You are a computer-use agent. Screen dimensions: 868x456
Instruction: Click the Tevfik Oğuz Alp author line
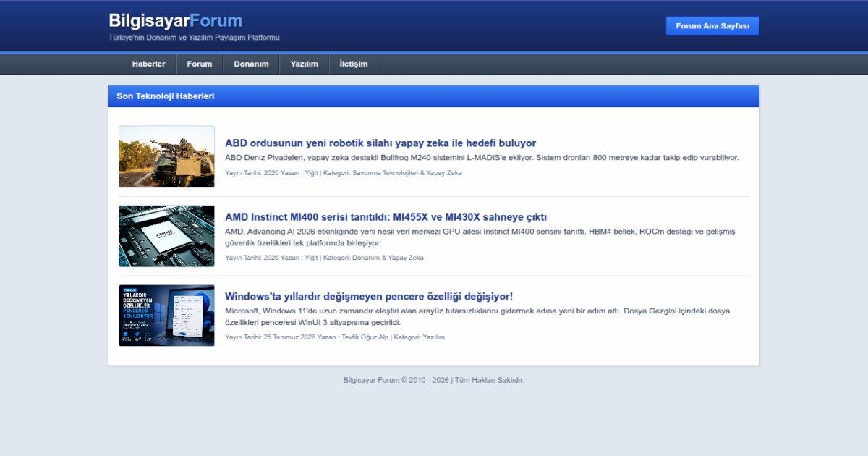[335, 337]
